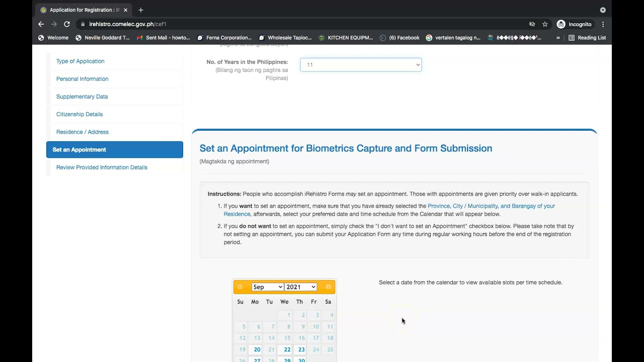Open the Chrome three-dot menu
This screenshot has width=644, height=362.
pos(603,24)
